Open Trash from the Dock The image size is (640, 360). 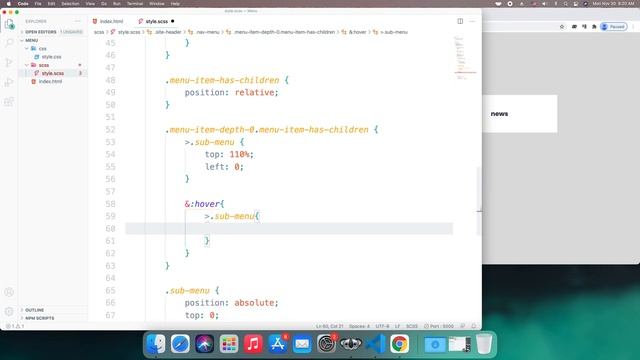click(x=484, y=344)
